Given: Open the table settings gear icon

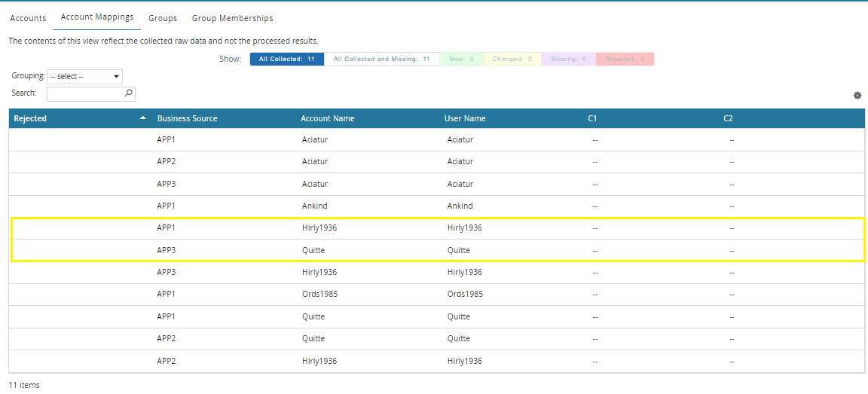Looking at the screenshot, I should [857, 96].
